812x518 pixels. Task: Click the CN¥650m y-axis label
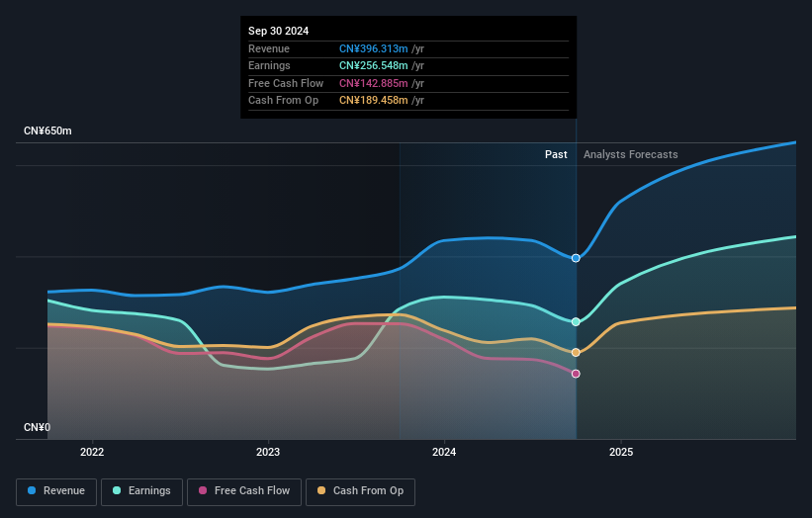[47, 130]
